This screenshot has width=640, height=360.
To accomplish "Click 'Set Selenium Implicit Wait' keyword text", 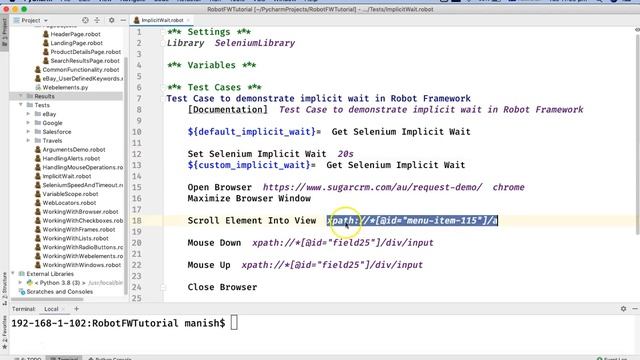I will tap(257, 154).
